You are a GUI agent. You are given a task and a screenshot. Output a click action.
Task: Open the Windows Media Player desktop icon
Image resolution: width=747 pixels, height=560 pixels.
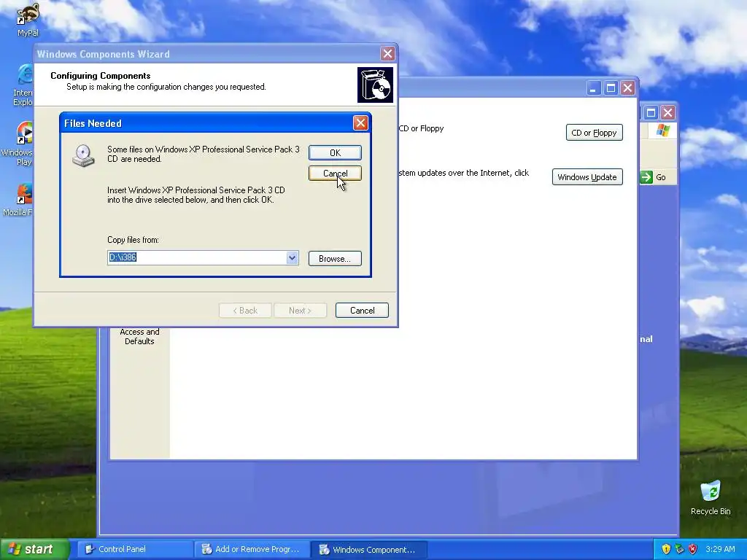click(x=18, y=144)
